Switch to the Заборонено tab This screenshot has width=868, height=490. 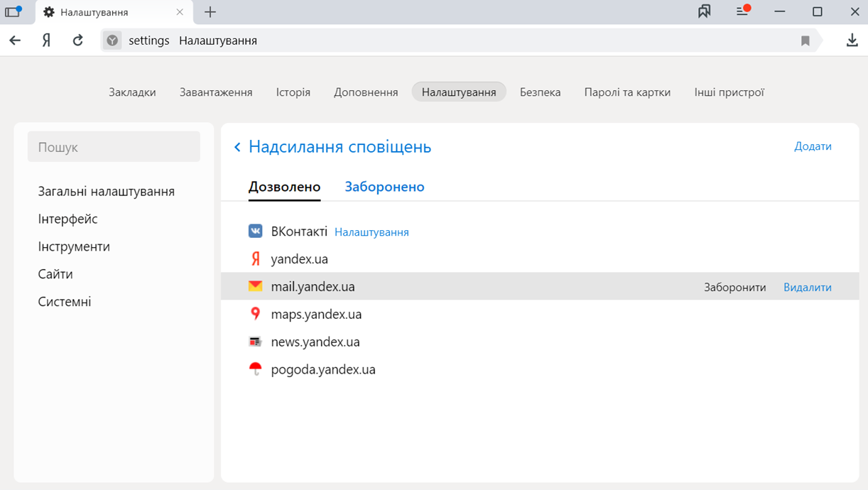(384, 187)
